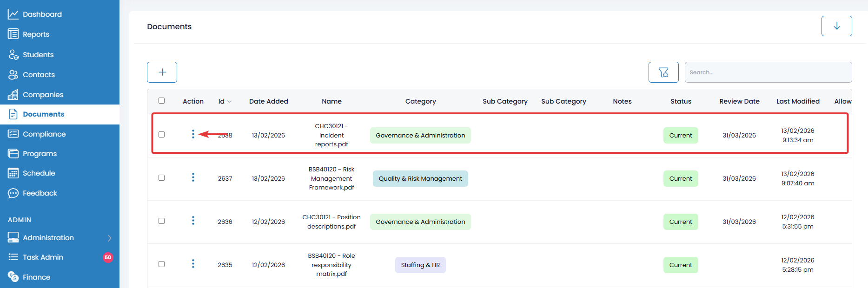Viewport: 868px width, 288px height.
Task: Click the Dashboard chart icon in sidebar
Action: (13, 14)
